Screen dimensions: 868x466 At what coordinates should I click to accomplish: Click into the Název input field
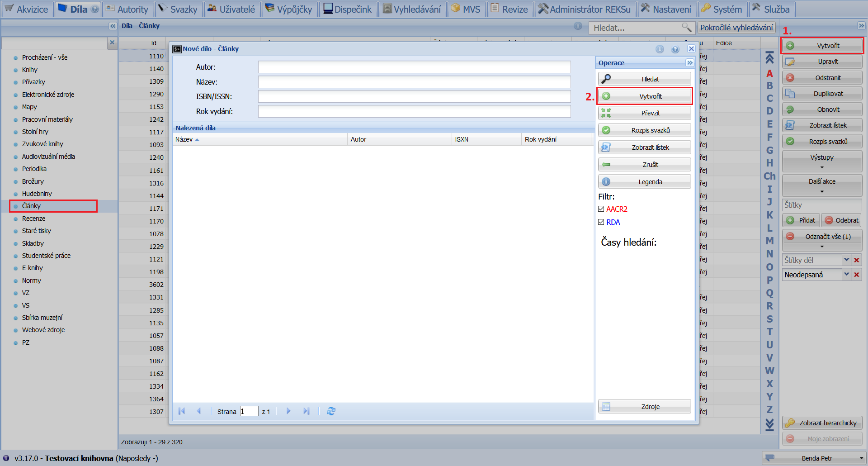[x=414, y=82]
